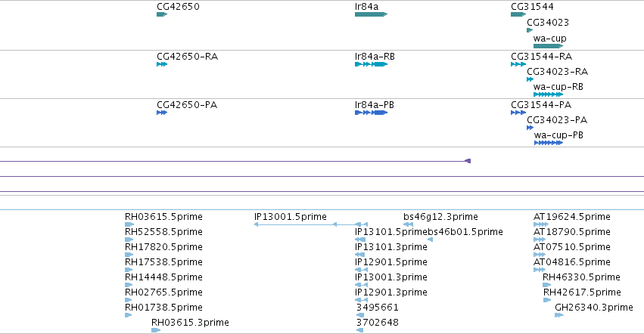Click EST RH02765.5prime
Image resolution: width=644 pixels, height=334 pixels.
point(163,292)
